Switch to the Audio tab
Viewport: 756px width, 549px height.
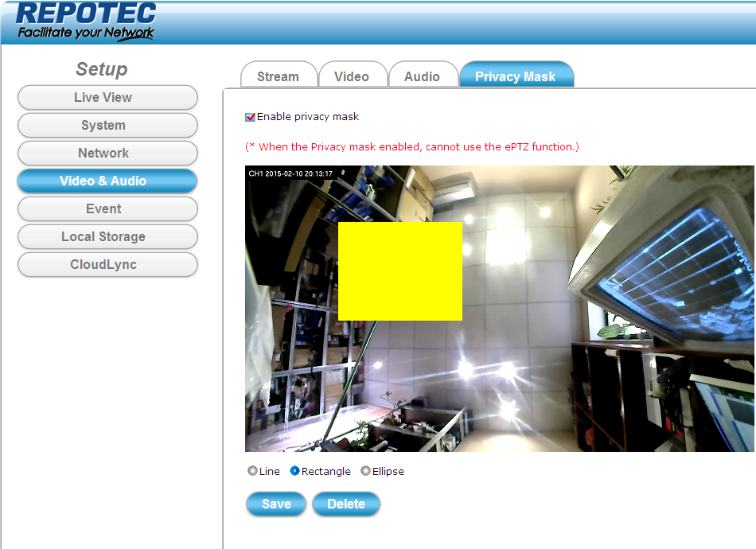tap(422, 76)
